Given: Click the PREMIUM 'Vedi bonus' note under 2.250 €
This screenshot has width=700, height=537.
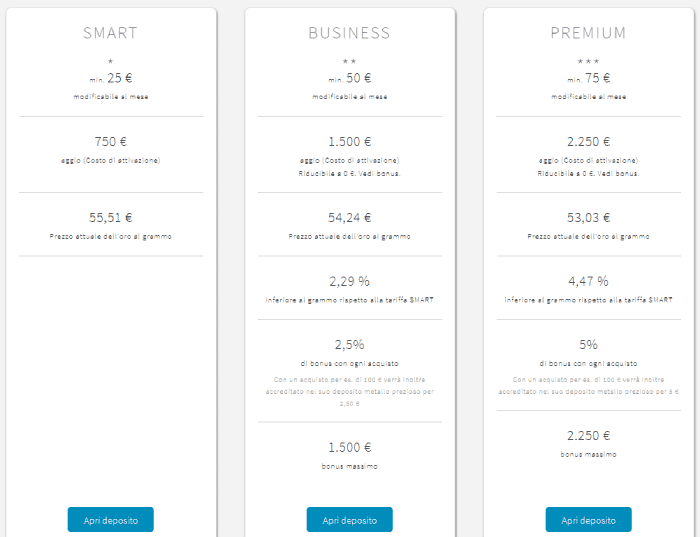Looking at the screenshot, I should tap(588, 174).
